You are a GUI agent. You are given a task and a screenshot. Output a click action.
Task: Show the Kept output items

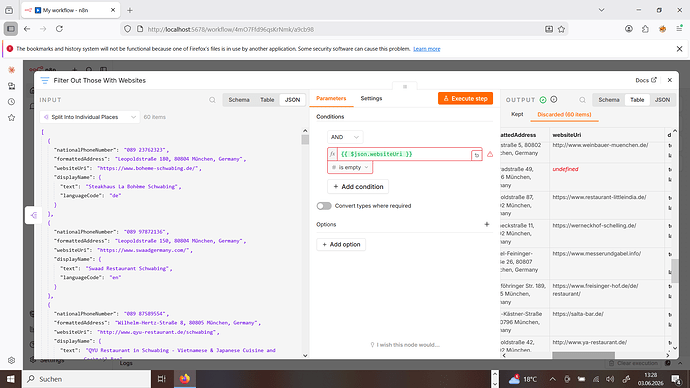pos(517,114)
